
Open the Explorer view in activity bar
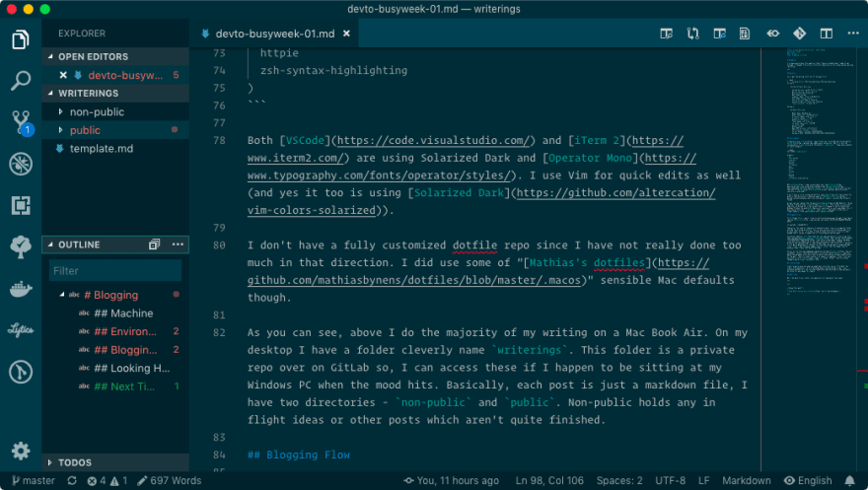(21, 39)
